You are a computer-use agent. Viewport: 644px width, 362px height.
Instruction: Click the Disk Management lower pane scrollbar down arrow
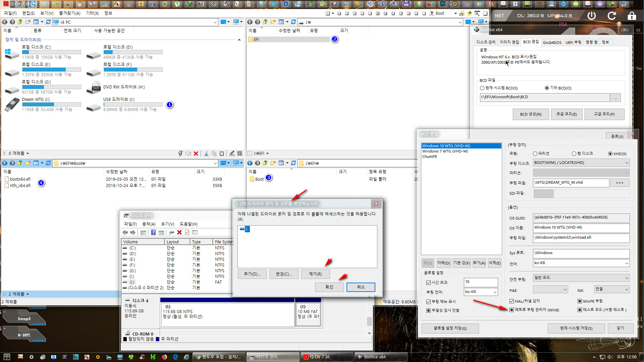369,333
